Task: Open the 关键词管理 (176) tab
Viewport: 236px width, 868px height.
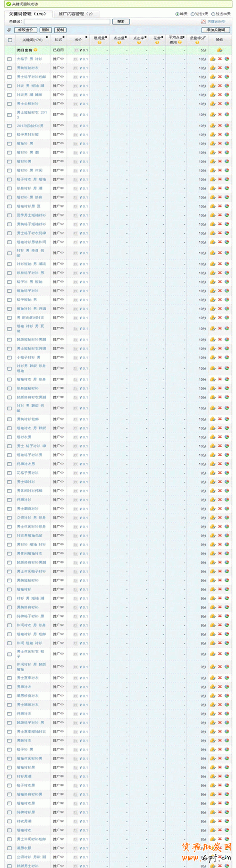Action: point(27,14)
